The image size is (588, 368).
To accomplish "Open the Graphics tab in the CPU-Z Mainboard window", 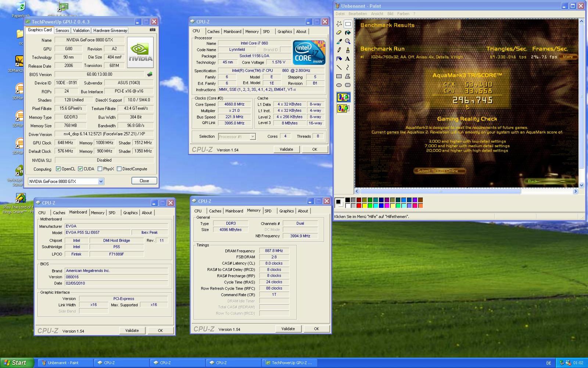I will [130, 213].
